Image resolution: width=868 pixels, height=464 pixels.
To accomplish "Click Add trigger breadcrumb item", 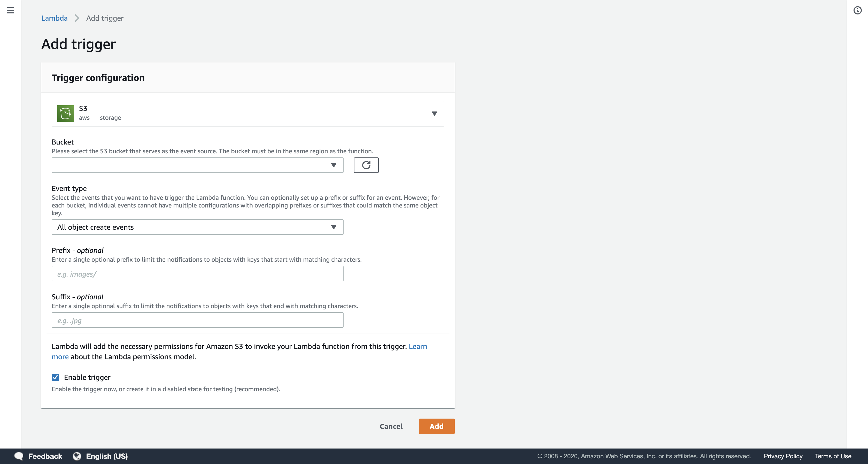I will [x=105, y=18].
